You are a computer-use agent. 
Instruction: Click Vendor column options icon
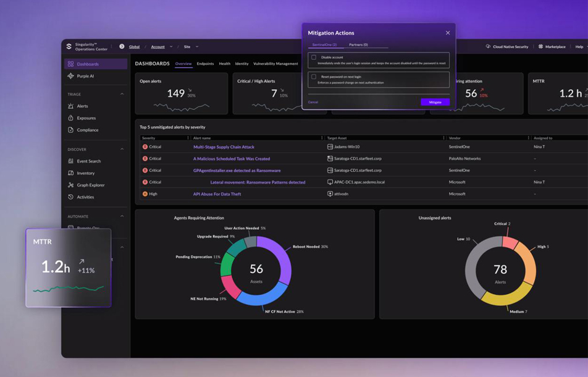pyautogui.click(x=528, y=138)
